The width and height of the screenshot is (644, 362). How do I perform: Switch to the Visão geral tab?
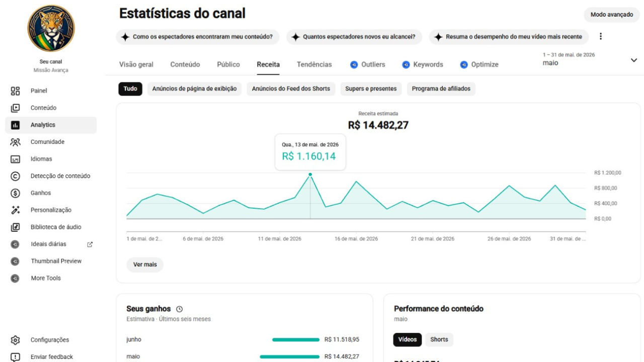pos(136,65)
